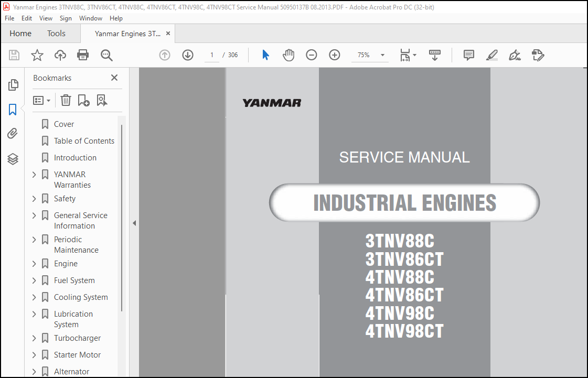
Task: Open the Sign document pen tool
Action: click(515, 55)
